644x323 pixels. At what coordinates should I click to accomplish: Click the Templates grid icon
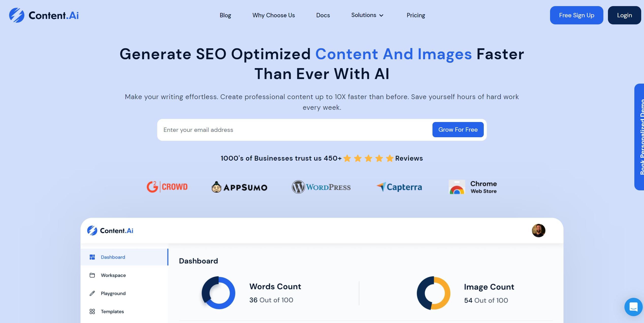(92, 311)
